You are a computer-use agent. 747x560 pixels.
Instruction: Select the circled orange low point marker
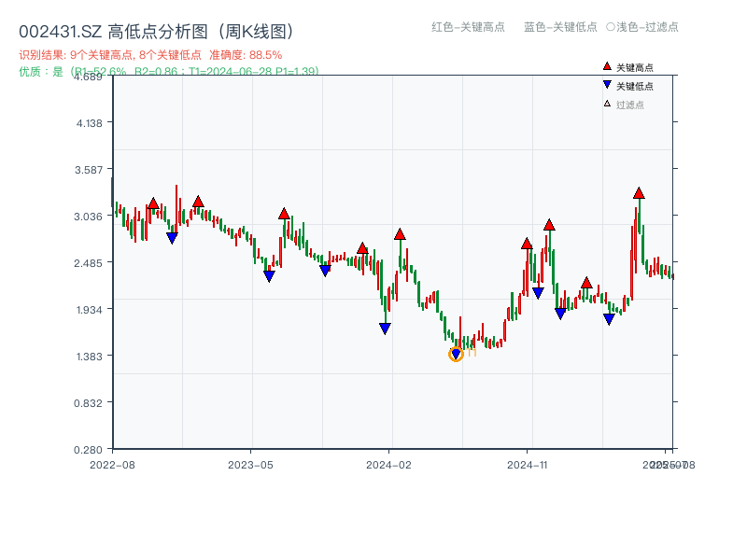point(456,356)
